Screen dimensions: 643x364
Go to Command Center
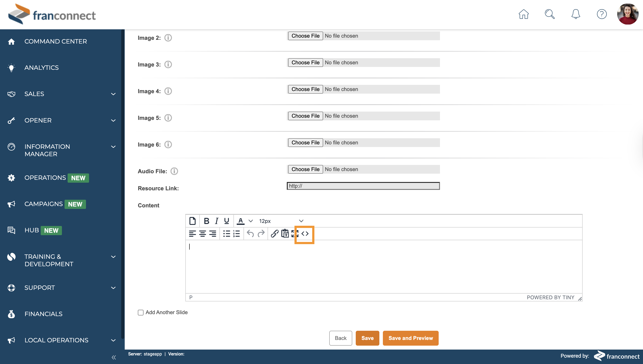[56, 41]
